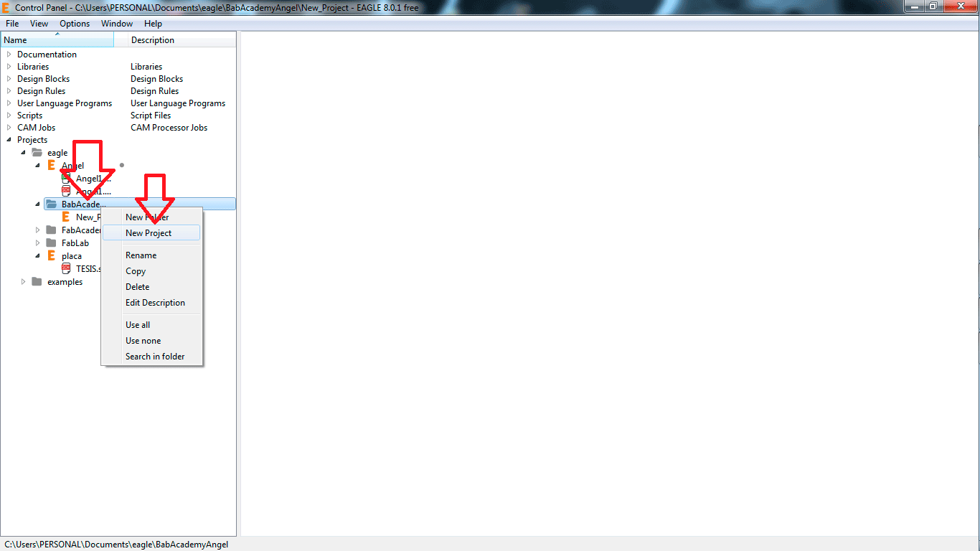This screenshot has width=980, height=551.
Task: Collapse the eagle folder node arrow
Action: (23, 153)
